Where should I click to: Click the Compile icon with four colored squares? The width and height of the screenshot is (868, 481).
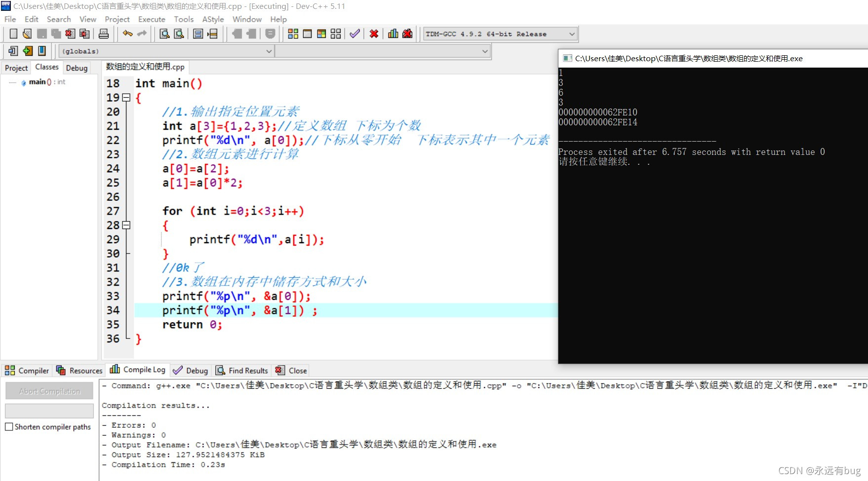[x=293, y=34]
